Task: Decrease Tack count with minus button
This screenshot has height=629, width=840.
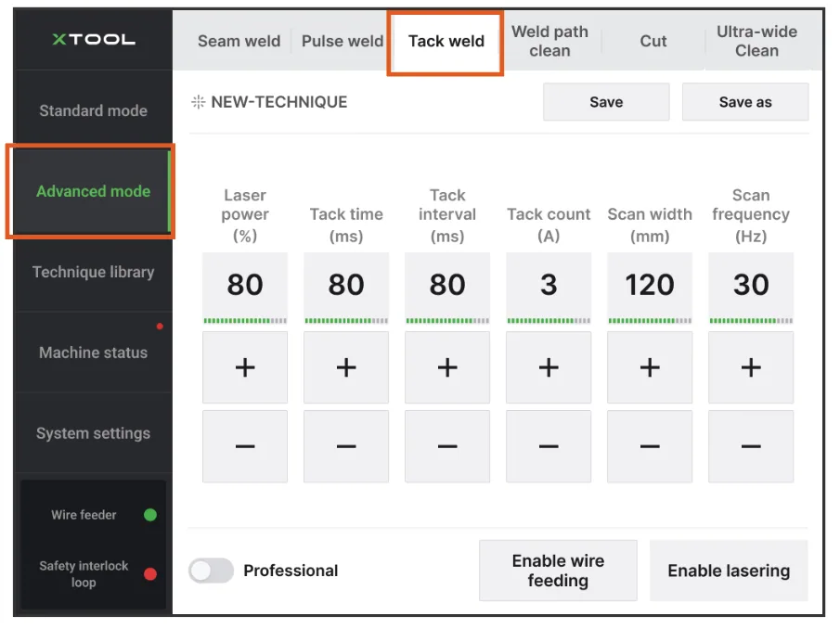Action: pyautogui.click(x=549, y=446)
